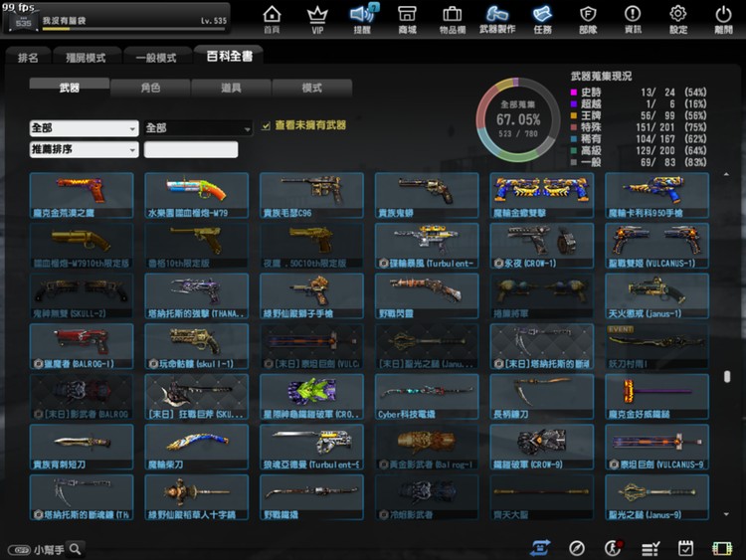Select the 道具 category button
746x560 pixels.
coord(231,88)
